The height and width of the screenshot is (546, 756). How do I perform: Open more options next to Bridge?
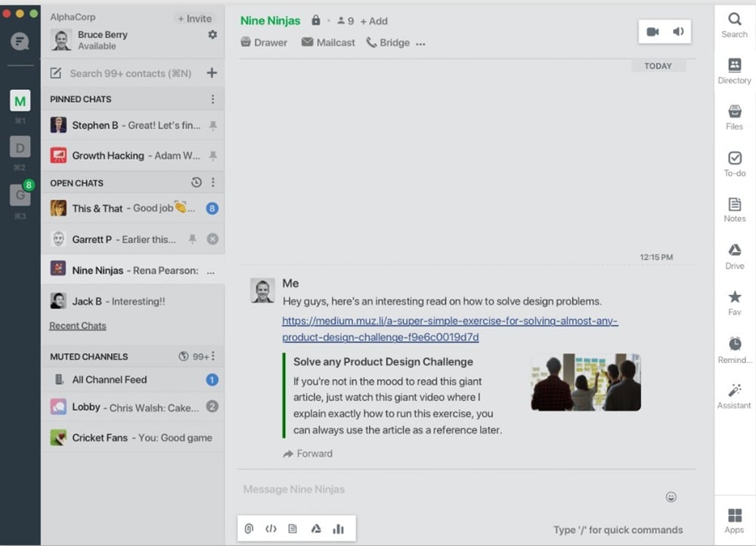pos(420,43)
